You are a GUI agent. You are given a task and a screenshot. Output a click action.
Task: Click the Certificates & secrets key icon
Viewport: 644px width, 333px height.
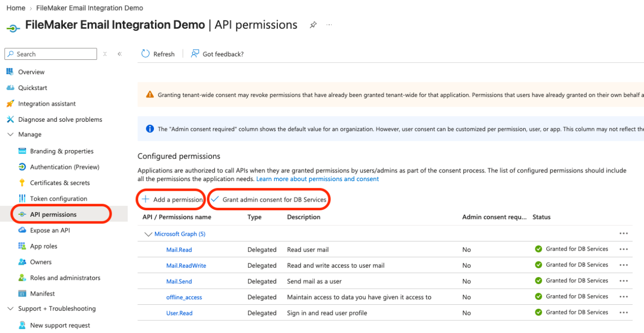coord(22,183)
